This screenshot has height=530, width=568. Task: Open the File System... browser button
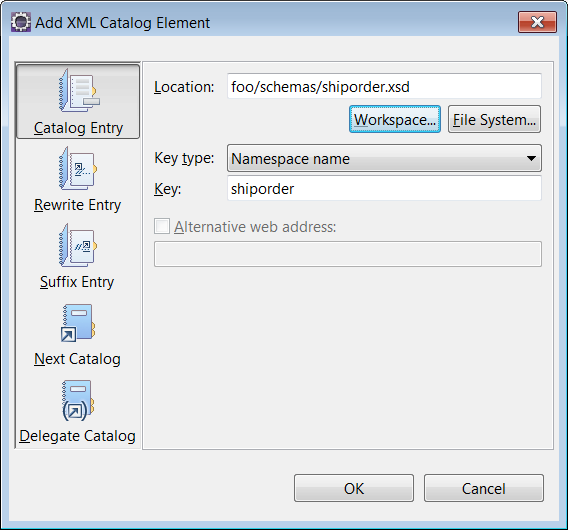(x=494, y=120)
